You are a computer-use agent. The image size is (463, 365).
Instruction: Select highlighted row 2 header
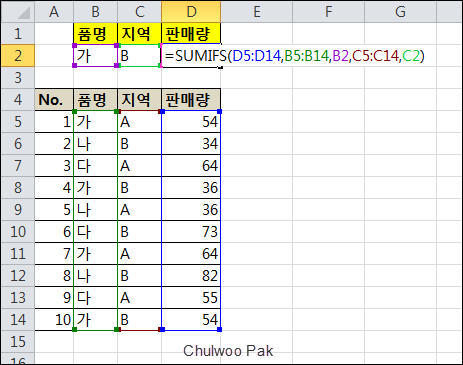point(18,56)
